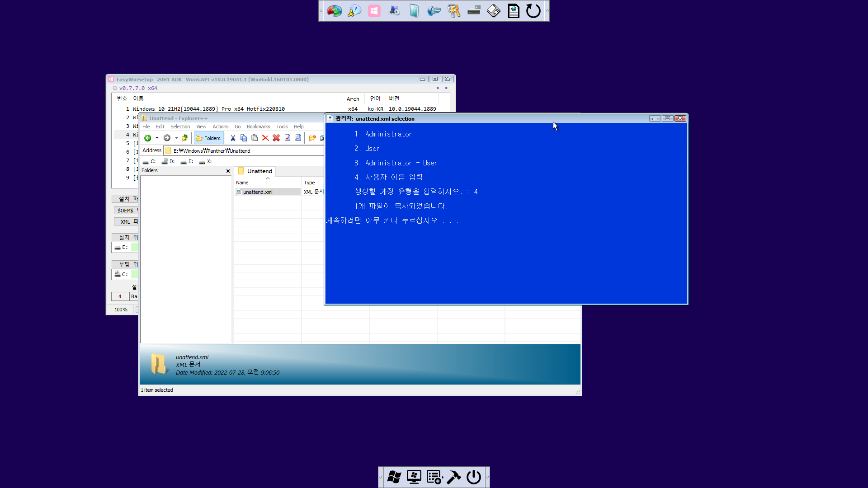Sort by the Name column header

point(268,183)
